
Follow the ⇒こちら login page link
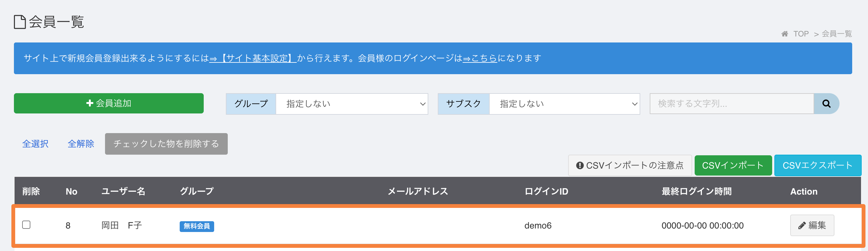point(480,58)
